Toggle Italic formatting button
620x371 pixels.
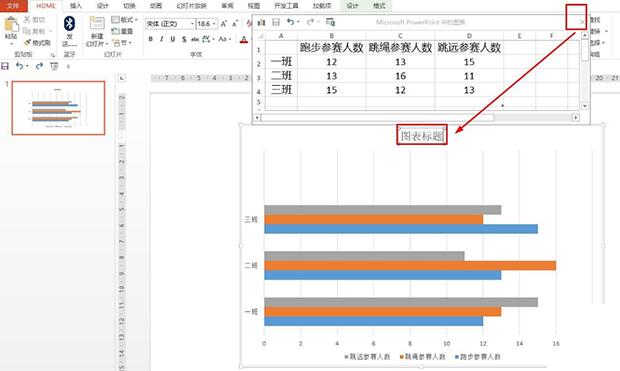(161, 39)
